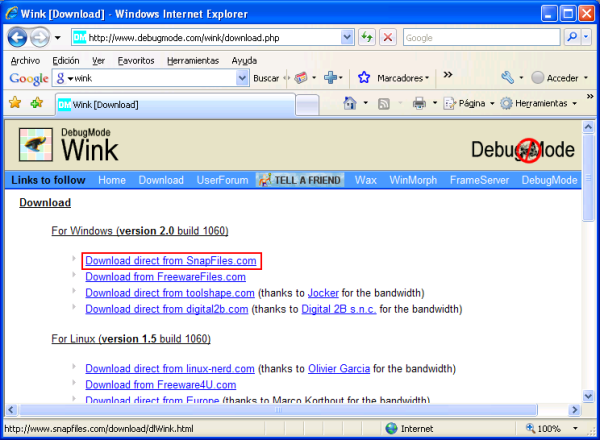This screenshot has width=600, height=440.
Task: Open the UserForum navigation link
Action: click(x=221, y=180)
